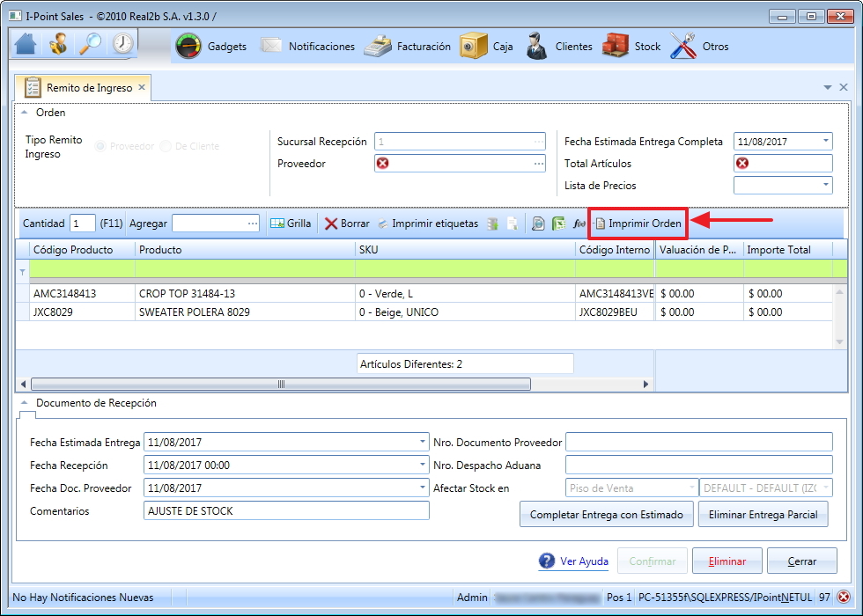Screen dimensions: 863x616
Task: Click the horizontal grid scrollbar thumb
Action: (x=281, y=384)
